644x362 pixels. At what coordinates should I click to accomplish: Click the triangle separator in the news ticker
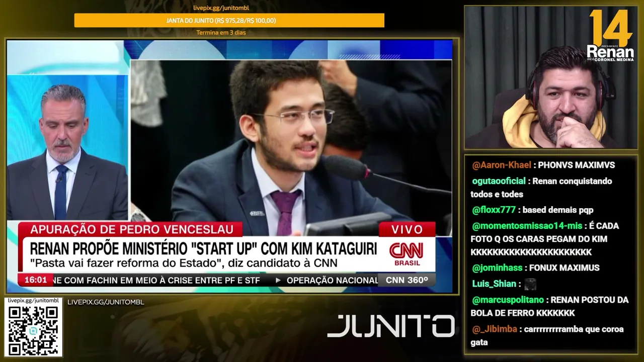[278, 280]
